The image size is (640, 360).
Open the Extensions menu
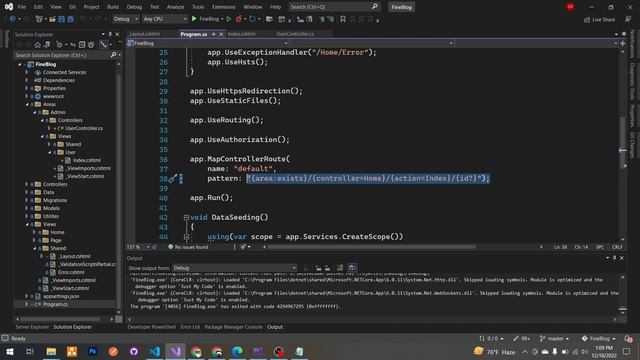[x=224, y=7]
